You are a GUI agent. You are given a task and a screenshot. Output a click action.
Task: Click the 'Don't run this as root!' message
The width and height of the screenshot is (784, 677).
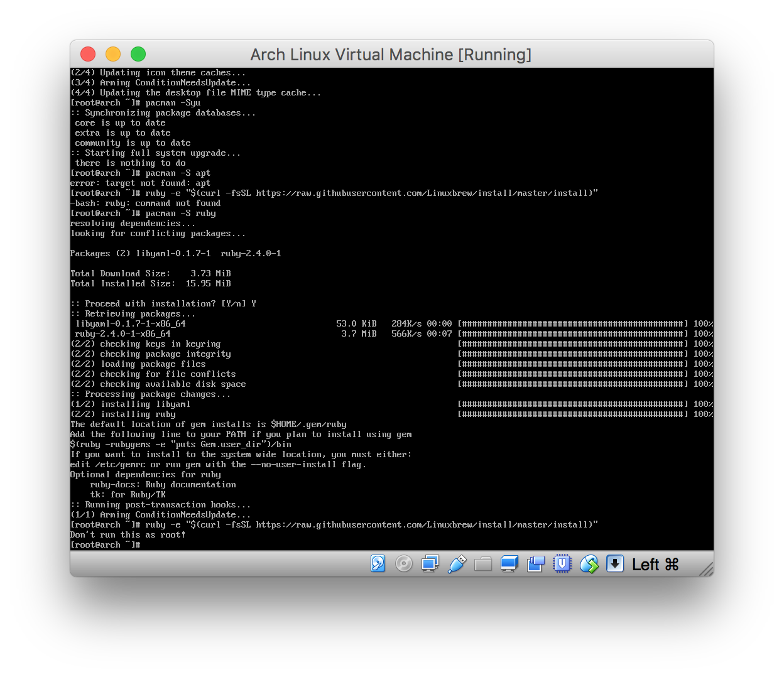[128, 535]
